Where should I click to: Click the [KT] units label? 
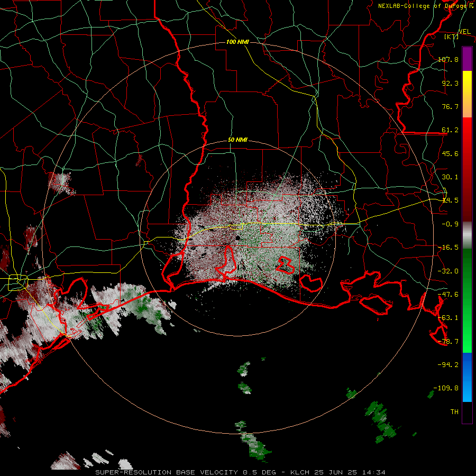pos(452,36)
